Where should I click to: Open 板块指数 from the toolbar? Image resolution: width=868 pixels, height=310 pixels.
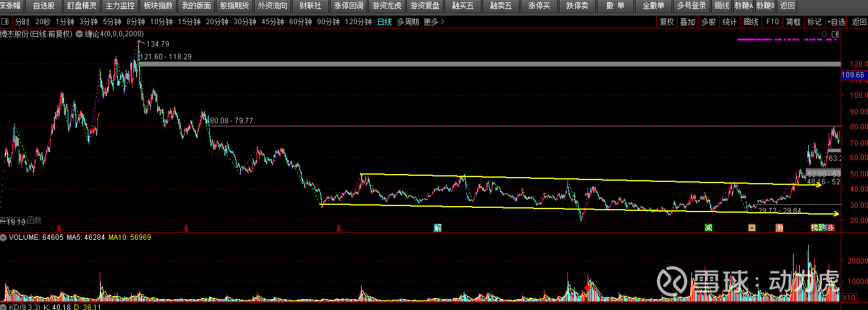tap(158, 6)
